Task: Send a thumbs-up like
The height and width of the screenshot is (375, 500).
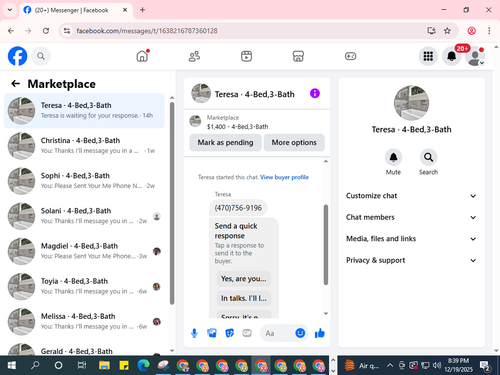Action: 320,333
